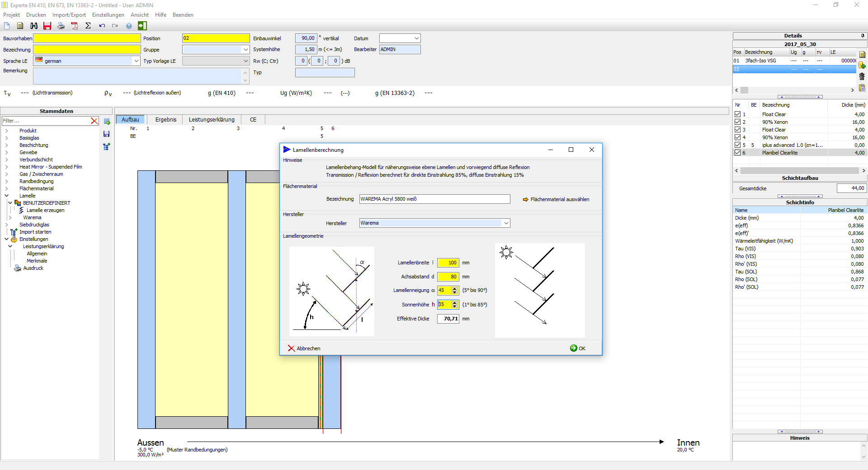Open the Projekt menu
868x470 pixels.
[x=11, y=15]
